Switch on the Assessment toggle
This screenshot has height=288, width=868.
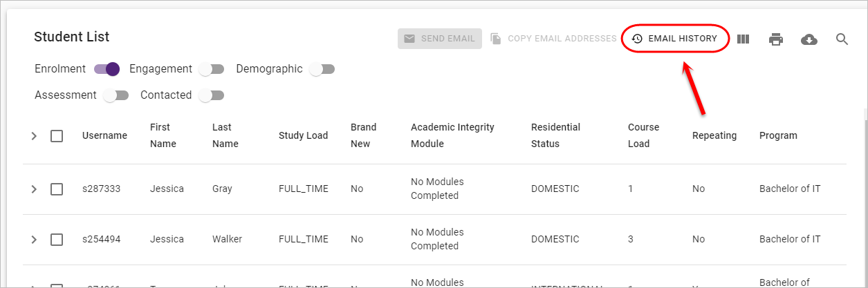[x=116, y=95]
